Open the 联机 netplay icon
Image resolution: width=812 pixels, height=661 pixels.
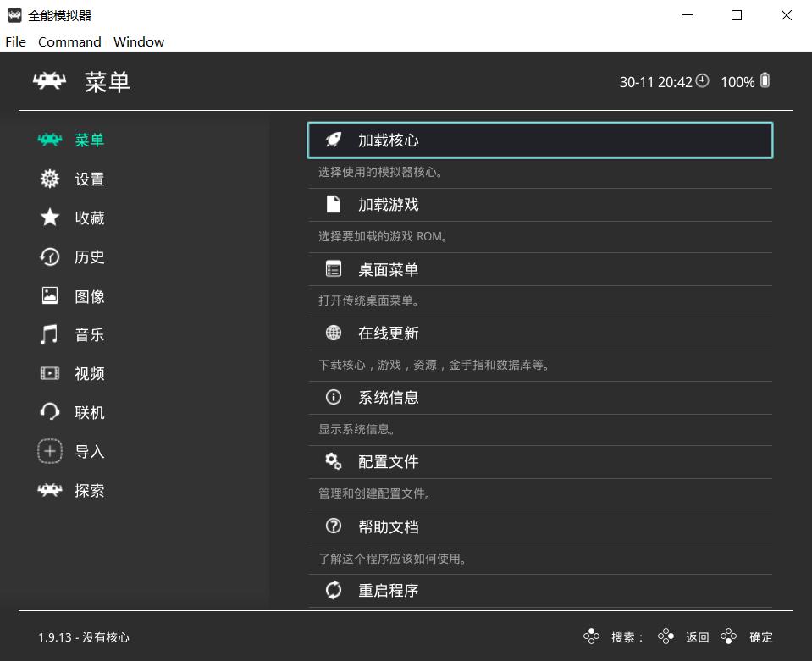coord(50,412)
